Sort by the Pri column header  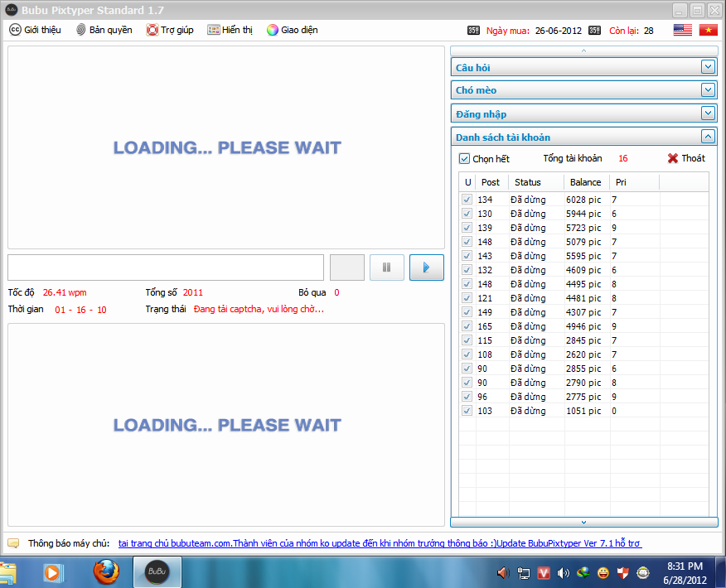(634, 182)
